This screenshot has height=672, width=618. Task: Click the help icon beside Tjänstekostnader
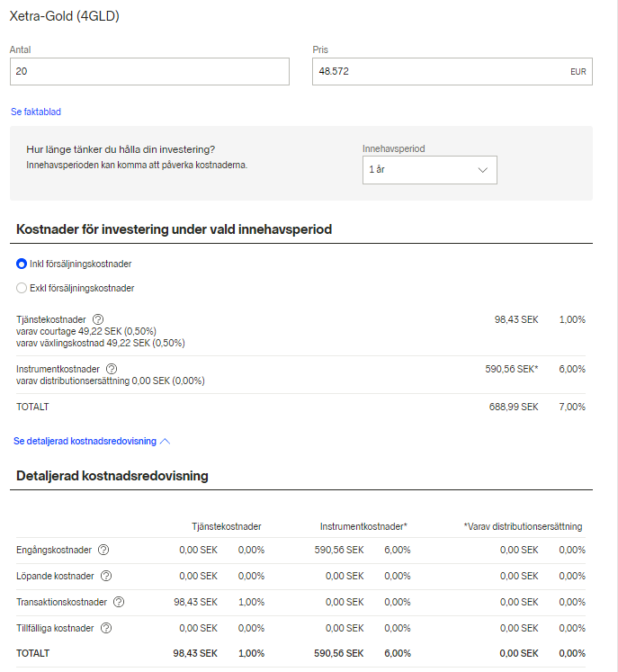coord(98,319)
